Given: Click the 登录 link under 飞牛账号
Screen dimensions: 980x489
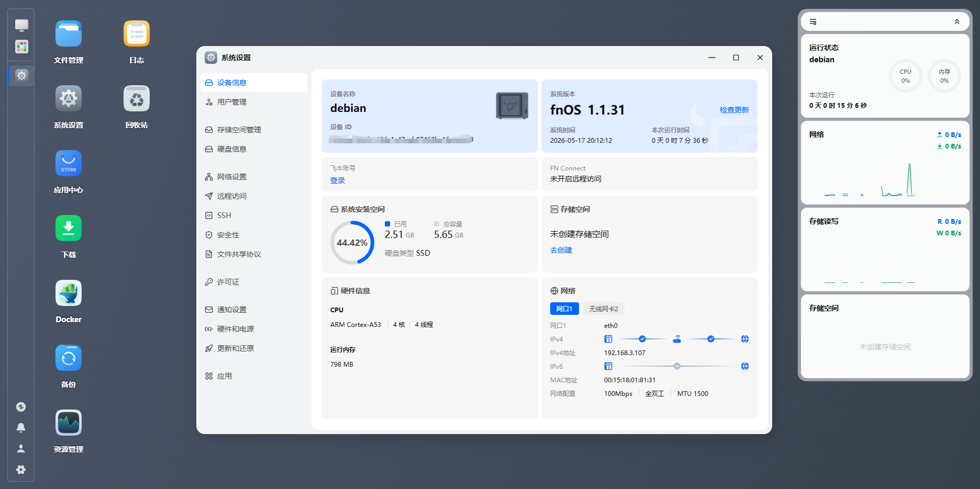Looking at the screenshot, I should click(x=338, y=180).
